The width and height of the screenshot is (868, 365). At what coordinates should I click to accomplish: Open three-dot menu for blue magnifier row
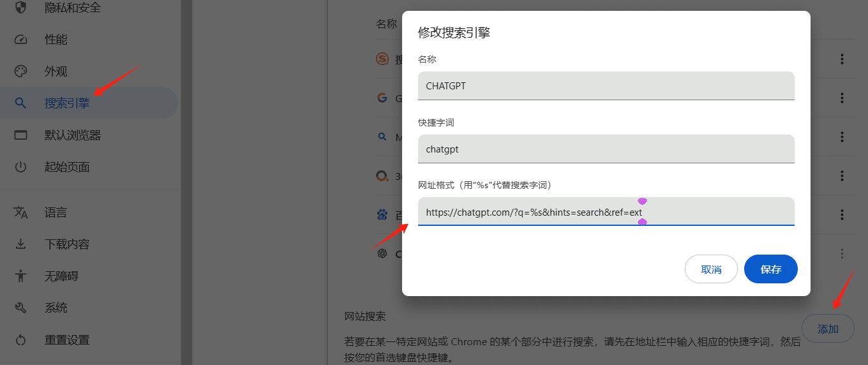tap(842, 137)
